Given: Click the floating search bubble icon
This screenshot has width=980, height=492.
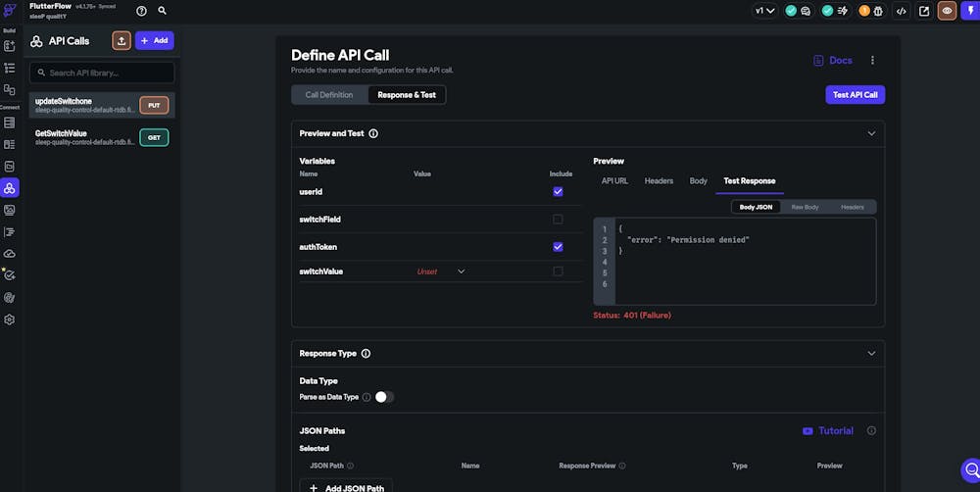Looking at the screenshot, I should pos(970,470).
